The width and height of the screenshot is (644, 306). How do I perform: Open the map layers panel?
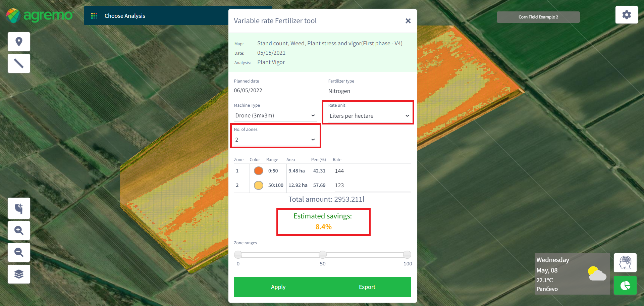click(19, 274)
